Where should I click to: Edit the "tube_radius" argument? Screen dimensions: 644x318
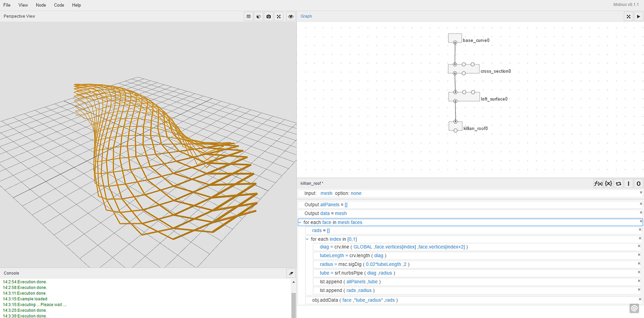pos(368,300)
